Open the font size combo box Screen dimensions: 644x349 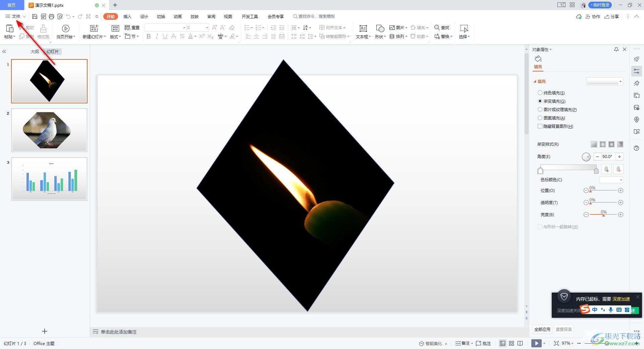click(198, 28)
